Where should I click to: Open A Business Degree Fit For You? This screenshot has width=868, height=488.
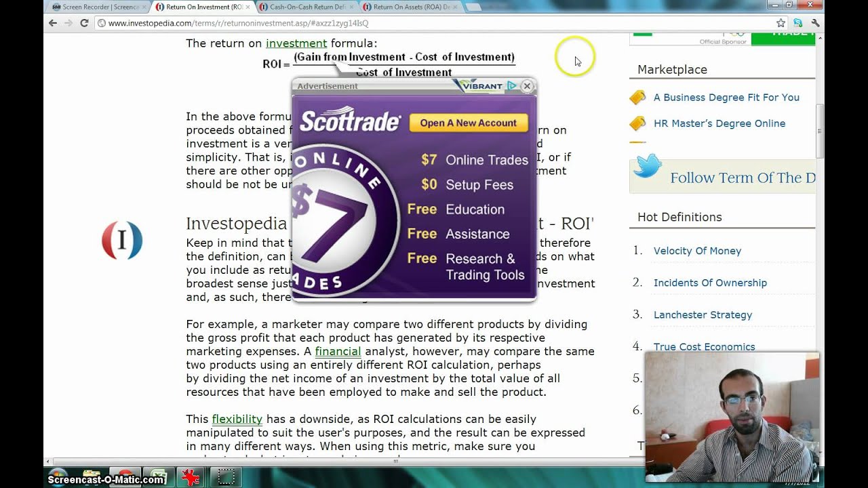(726, 98)
